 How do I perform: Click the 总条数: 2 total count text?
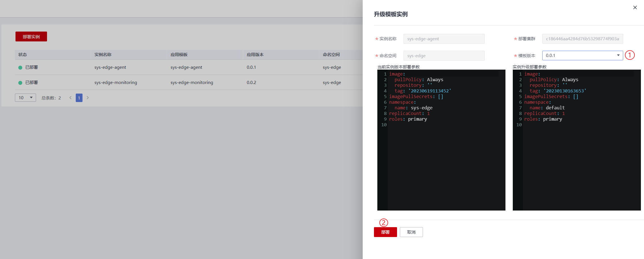(51, 98)
